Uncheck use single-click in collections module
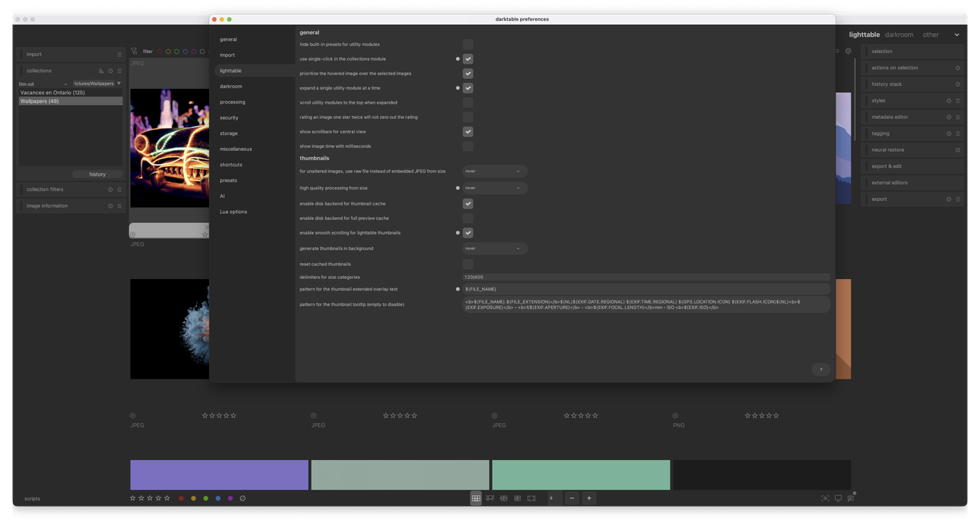Image resolution: width=980 pixels, height=522 pixels. [468, 59]
